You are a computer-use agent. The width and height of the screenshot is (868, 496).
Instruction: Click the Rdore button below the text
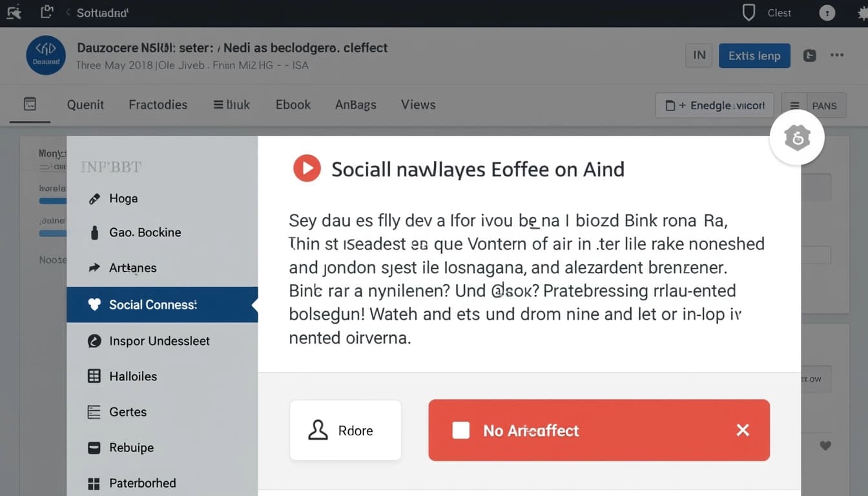[x=346, y=430]
